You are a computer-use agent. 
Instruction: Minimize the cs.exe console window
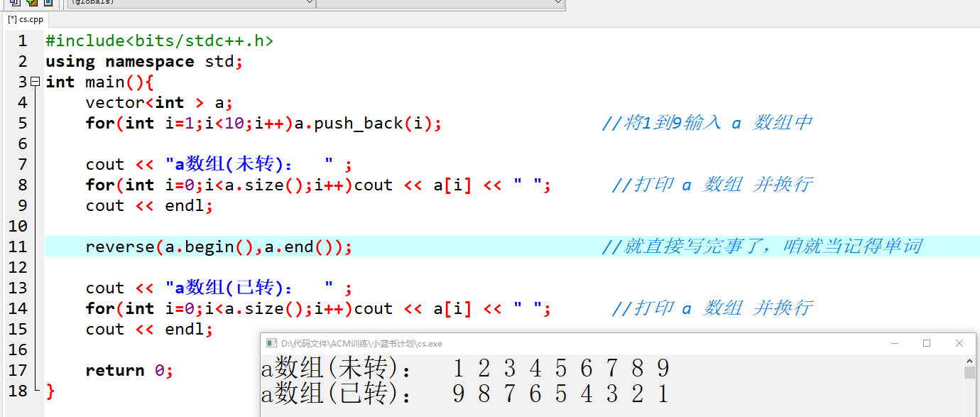coord(895,343)
